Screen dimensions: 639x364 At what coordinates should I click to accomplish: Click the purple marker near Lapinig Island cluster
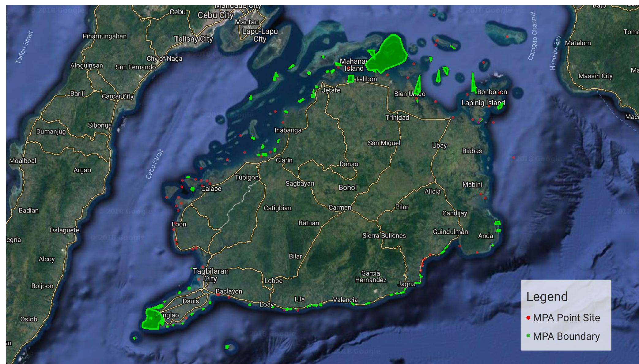tap(478, 122)
